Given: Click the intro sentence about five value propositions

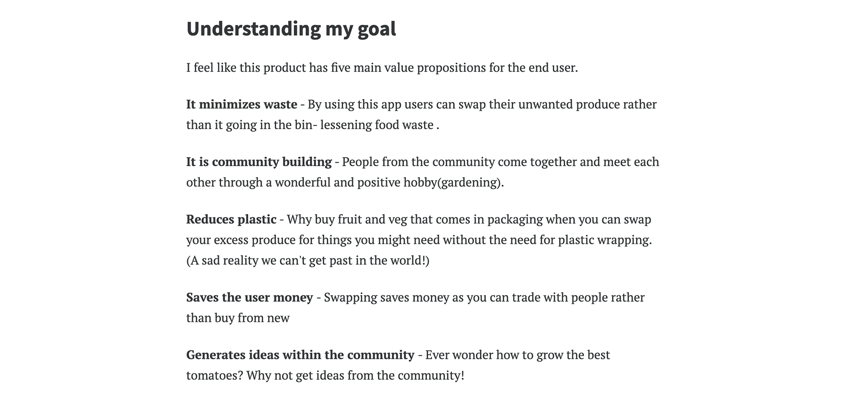Looking at the screenshot, I should (382, 68).
